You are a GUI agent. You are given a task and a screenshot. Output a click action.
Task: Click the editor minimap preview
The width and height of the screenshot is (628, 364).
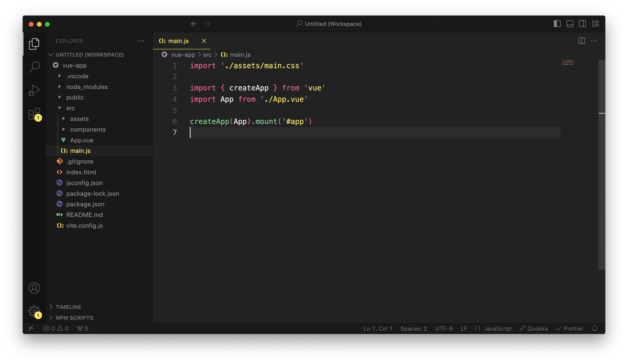coord(568,62)
